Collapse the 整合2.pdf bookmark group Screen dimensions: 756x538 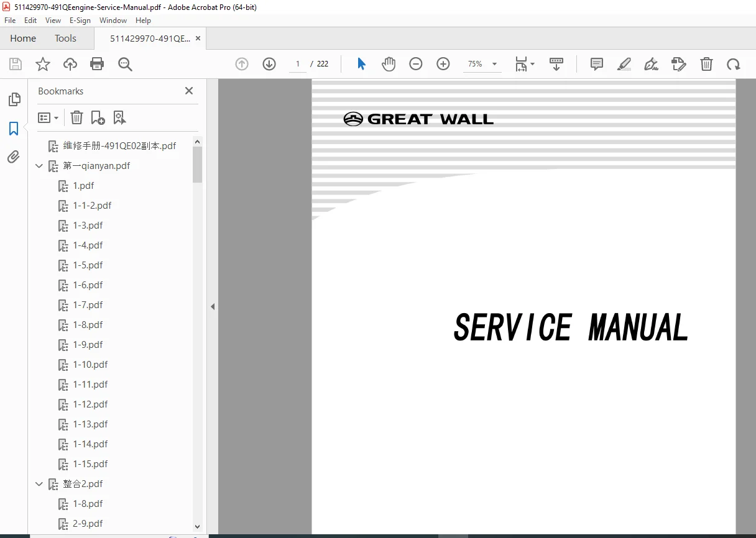pos(39,484)
